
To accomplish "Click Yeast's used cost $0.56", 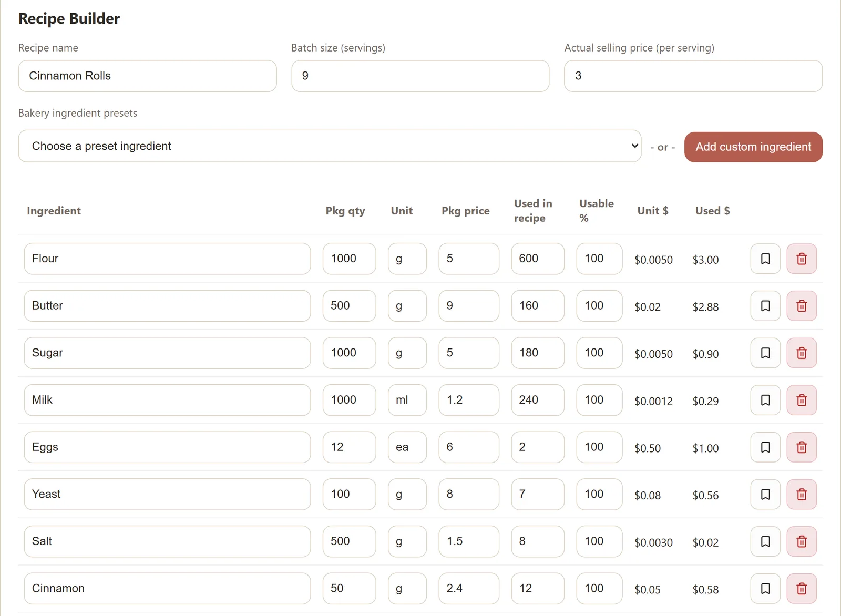I will (705, 495).
